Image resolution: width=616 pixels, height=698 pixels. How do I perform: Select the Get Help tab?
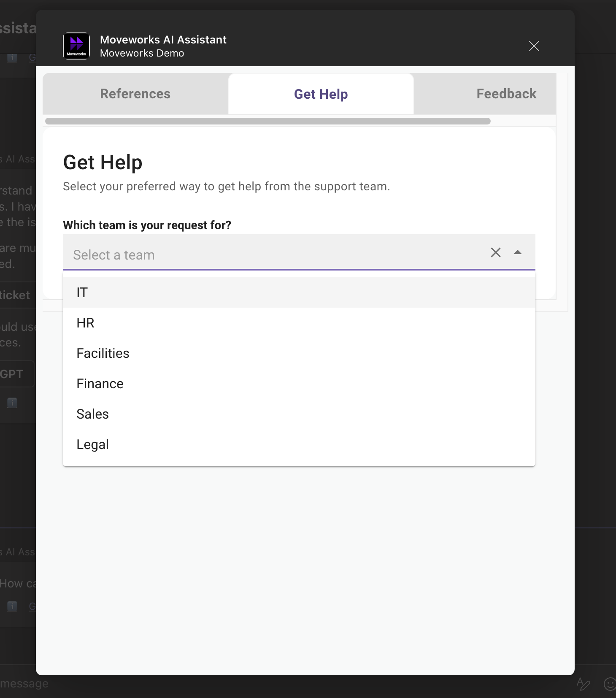321,94
